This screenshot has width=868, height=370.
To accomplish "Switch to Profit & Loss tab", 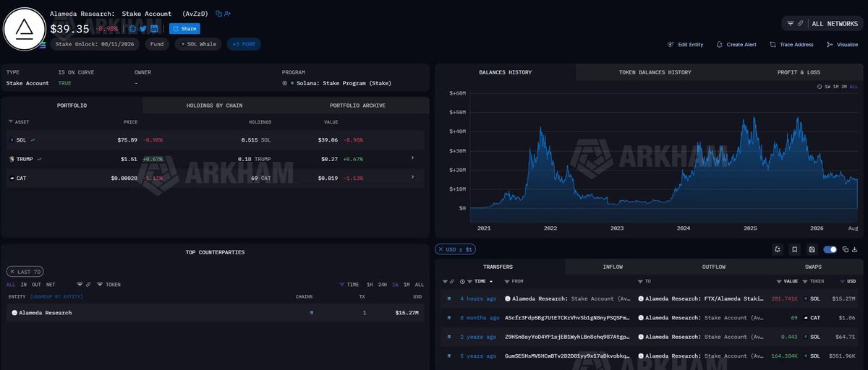I will (799, 72).
